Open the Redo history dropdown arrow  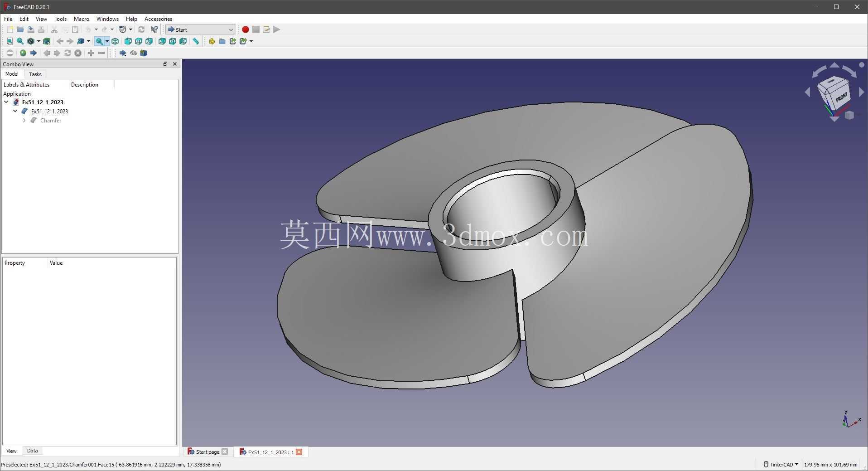pos(112,29)
